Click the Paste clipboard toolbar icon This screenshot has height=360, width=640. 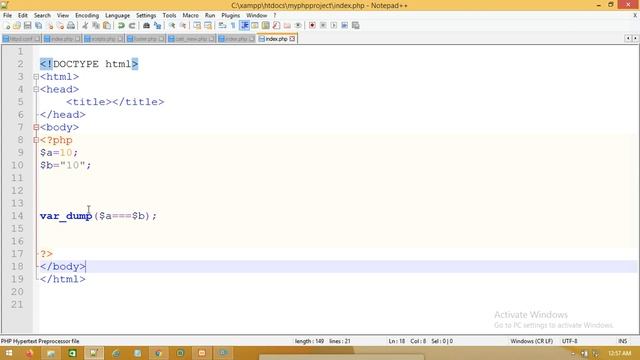coord(107,26)
